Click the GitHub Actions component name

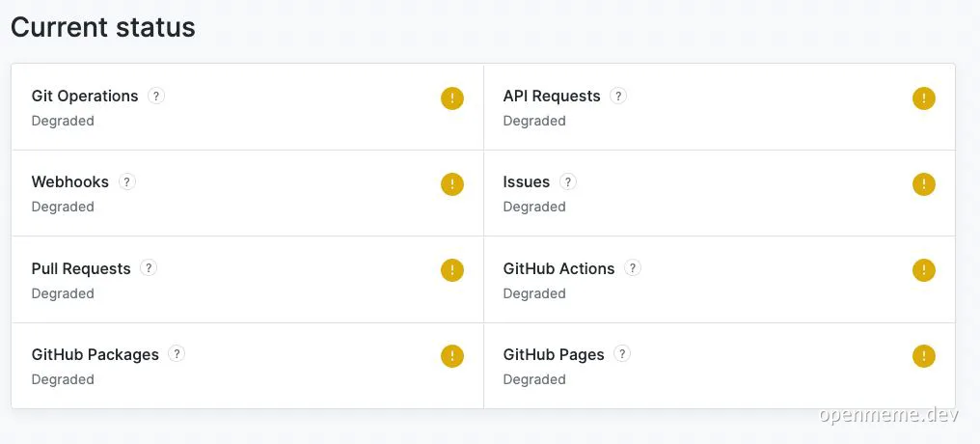pos(558,269)
